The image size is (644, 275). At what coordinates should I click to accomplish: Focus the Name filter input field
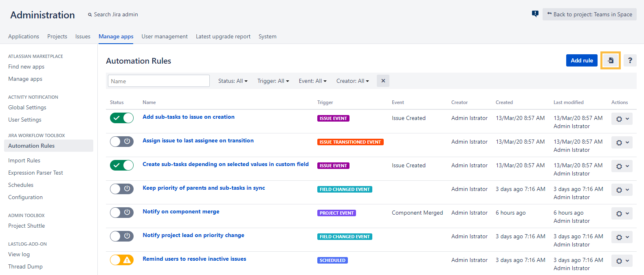(x=159, y=81)
